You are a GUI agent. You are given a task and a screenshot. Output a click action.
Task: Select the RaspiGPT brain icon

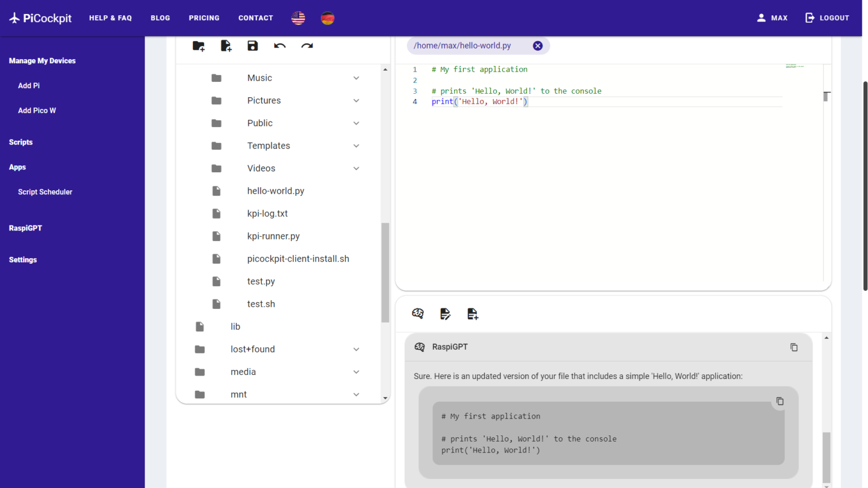click(418, 313)
